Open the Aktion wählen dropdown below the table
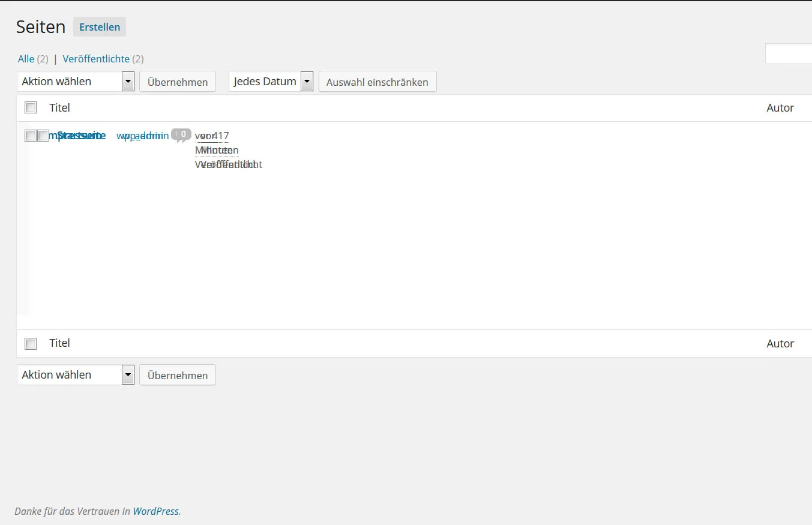 click(76, 374)
